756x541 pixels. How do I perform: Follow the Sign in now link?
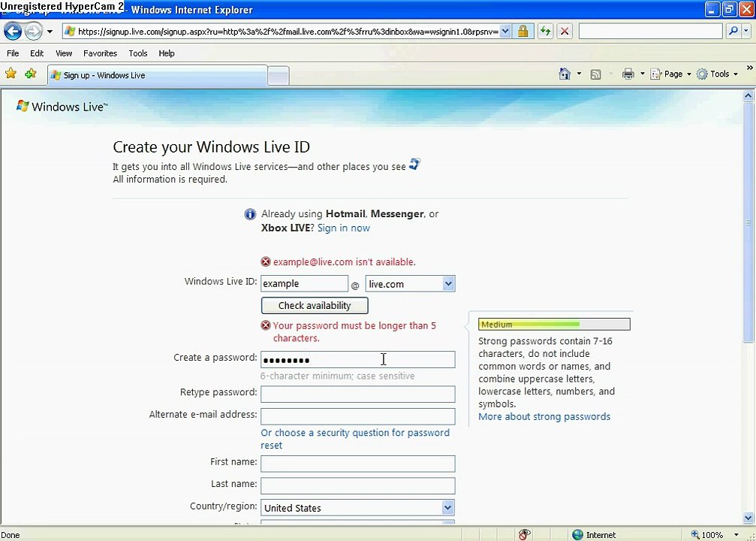(x=343, y=228)
